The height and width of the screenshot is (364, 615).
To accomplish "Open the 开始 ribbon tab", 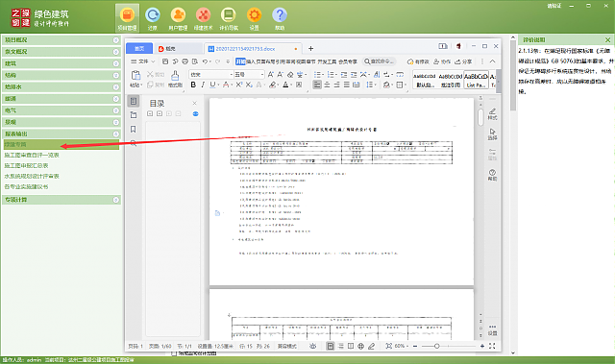I will pyautogui.click(x=240, y=61).
